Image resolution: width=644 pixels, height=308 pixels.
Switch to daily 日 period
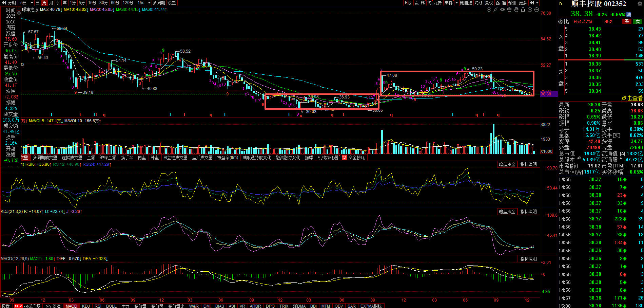37,3
